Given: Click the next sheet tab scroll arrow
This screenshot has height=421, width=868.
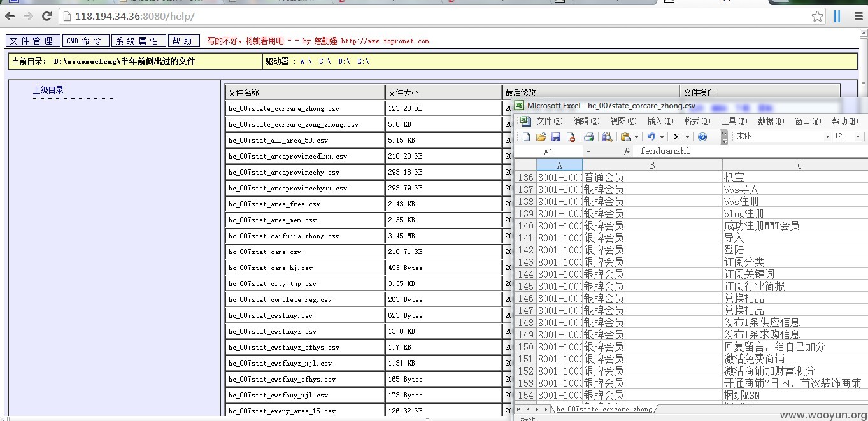Looking at the screenshot, I should click(x=537, y=409).
